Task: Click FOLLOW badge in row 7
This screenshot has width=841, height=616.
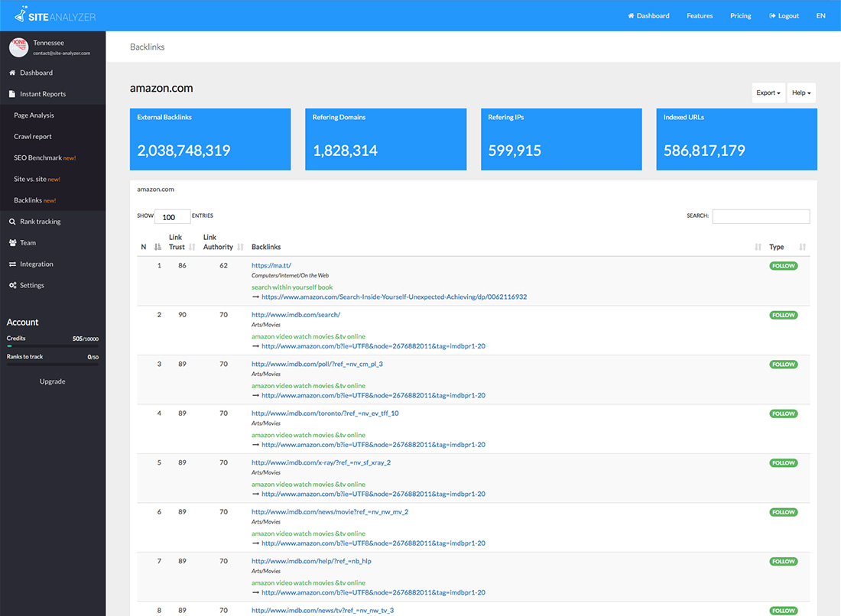Action: point(783,562)
